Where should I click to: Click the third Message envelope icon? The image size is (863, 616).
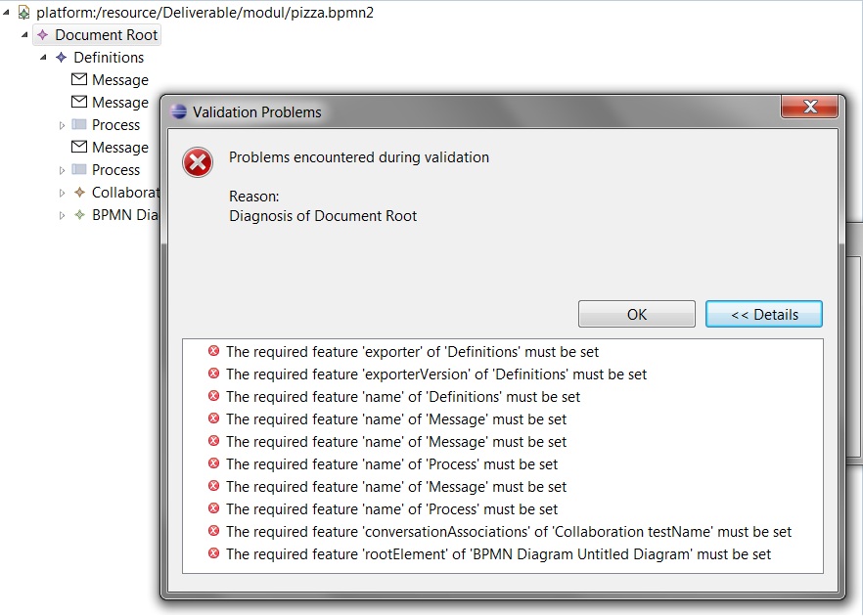tap(79, 147)
